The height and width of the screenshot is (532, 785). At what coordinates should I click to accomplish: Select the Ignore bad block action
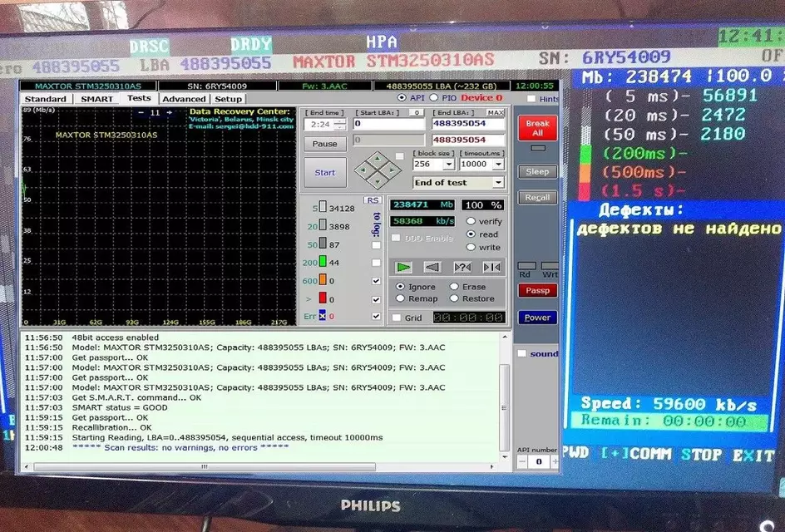(x=400, y=286)
